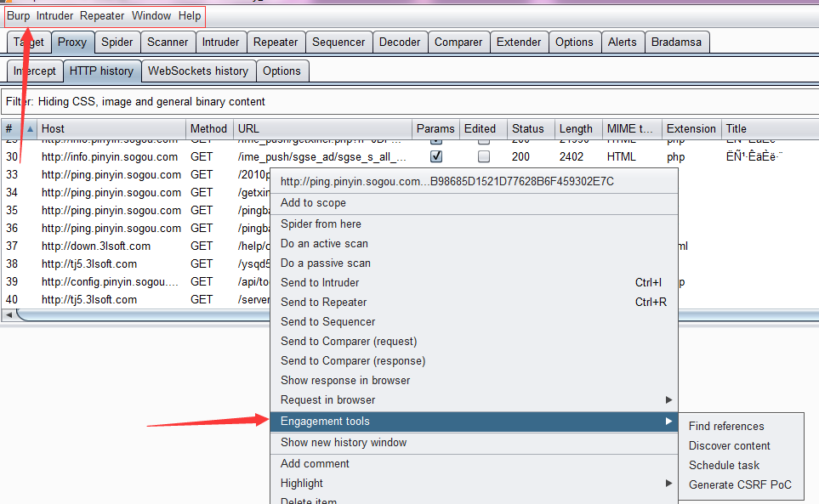Select Generate CSRF PoC in the submenu
This screenshot has height=504, width=819.
tap(740, 485)
